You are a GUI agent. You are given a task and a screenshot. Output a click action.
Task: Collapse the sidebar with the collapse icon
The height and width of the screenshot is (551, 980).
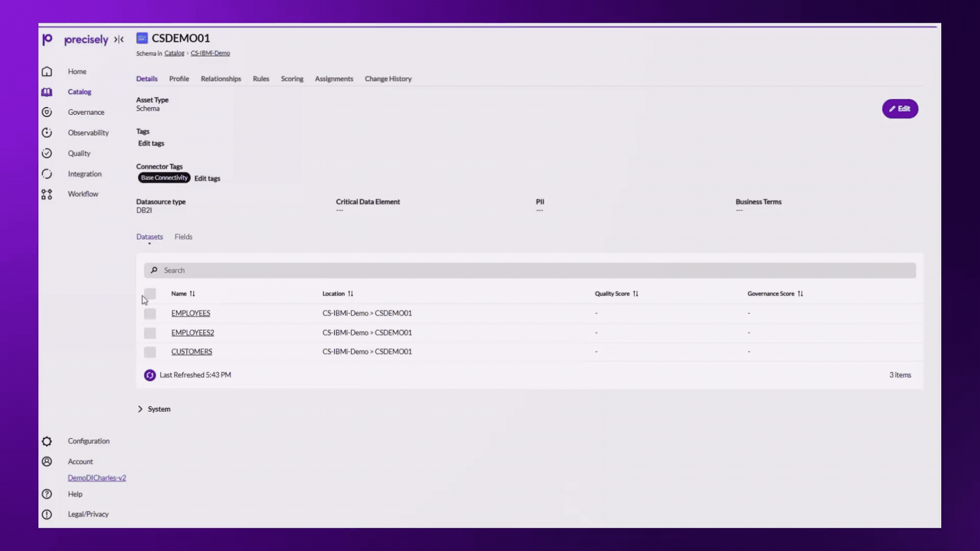(119, 39)
